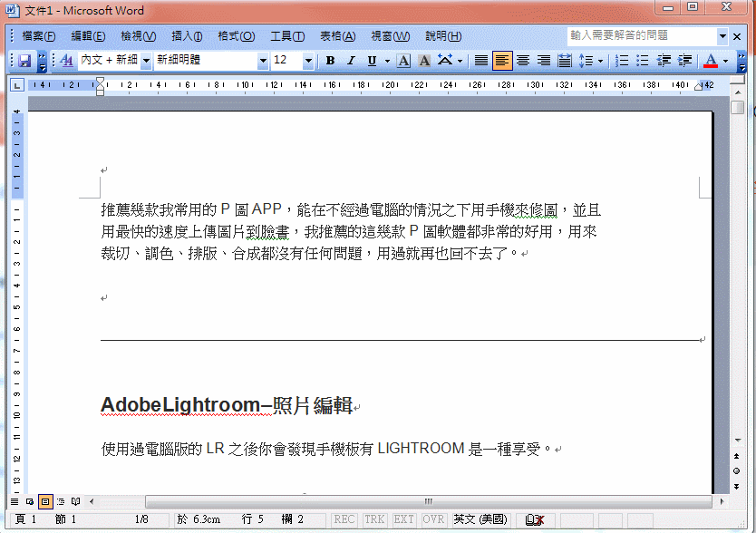The image size is (756, 533).
Task: Open toolbar options after the font color button
Action: (742, 61)
